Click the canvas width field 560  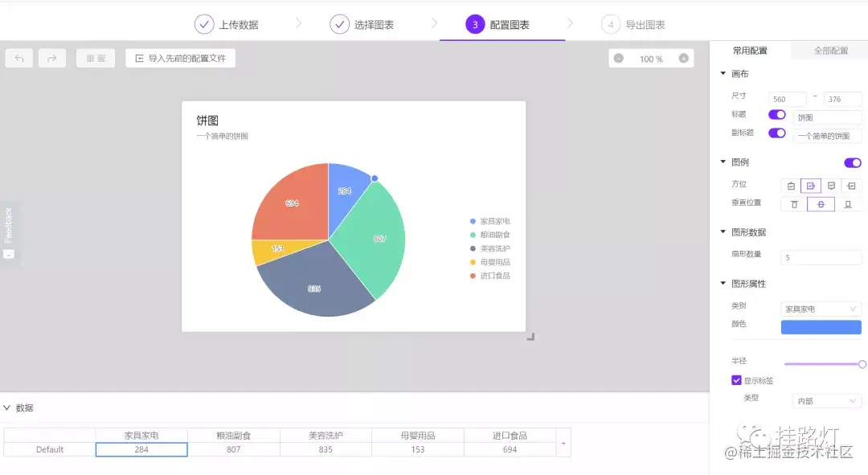pyautogui.click(x=787, y=99)
